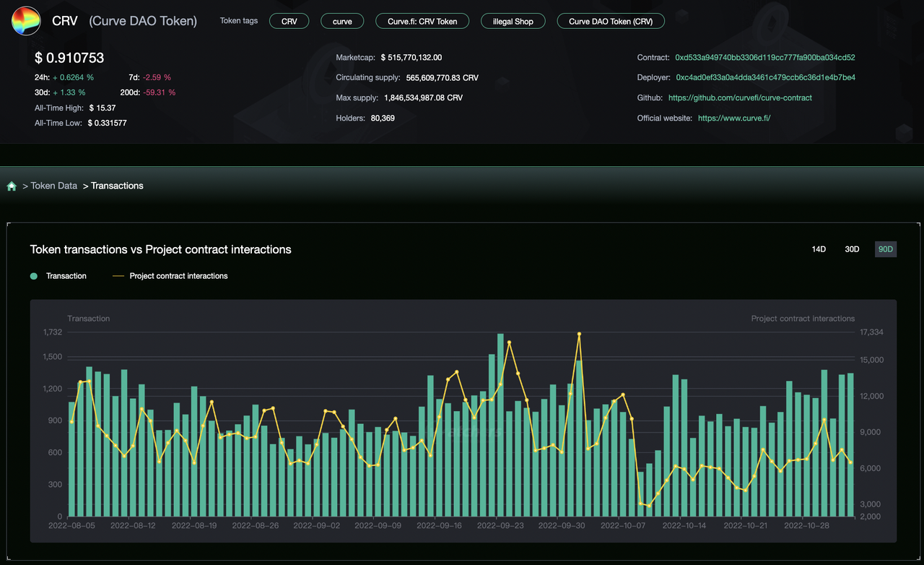The image size is (924, 565).
Task: Click the 17,334 right axis value
Action: [871, 332]
